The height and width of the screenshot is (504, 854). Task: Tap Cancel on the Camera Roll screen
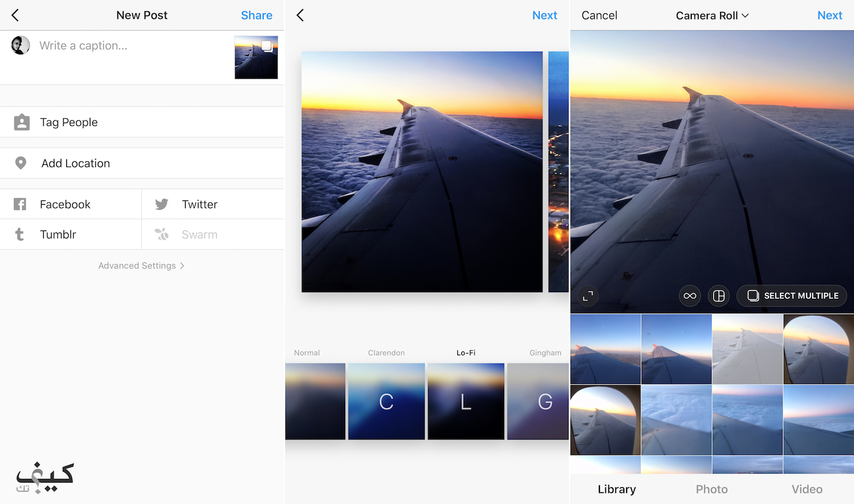[x=599, y=15]
